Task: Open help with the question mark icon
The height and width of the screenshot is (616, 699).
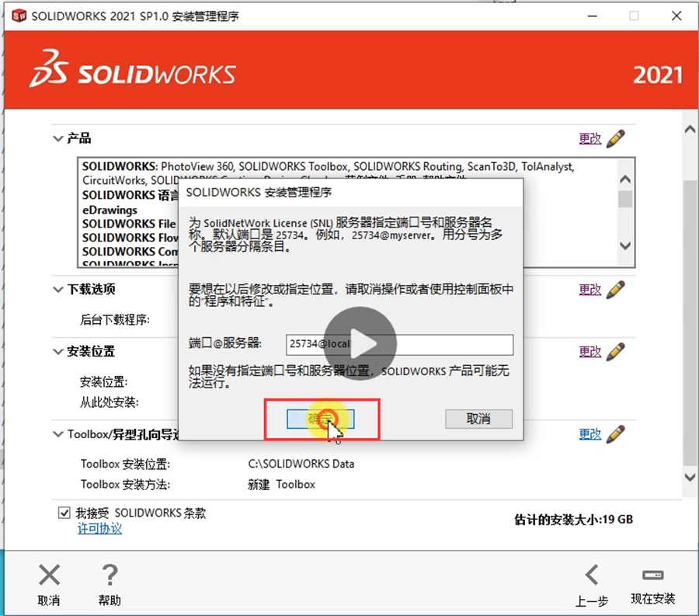Action: (110, 575)
